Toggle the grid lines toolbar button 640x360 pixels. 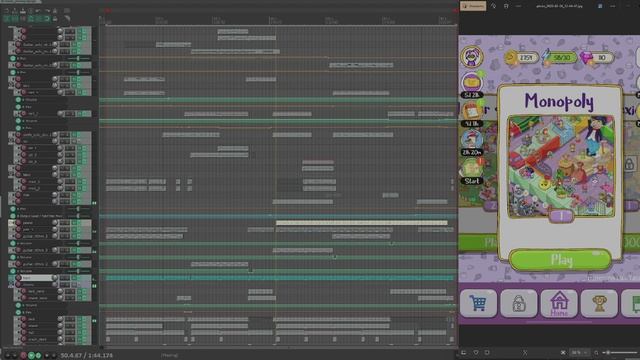pos(39,19)
